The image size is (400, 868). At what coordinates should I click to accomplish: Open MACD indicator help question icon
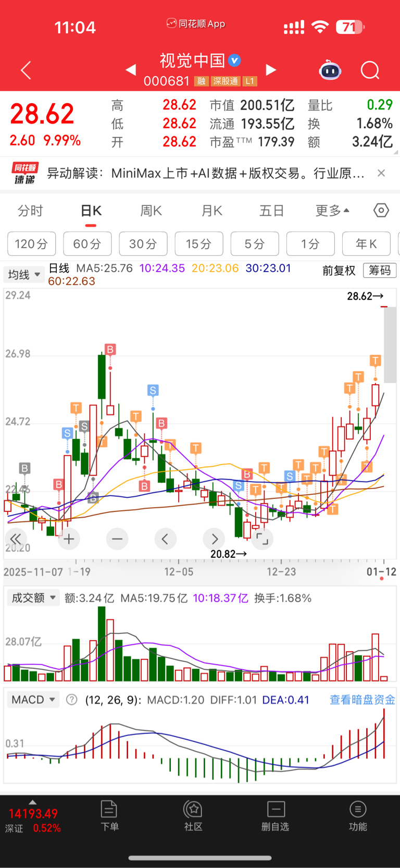(72, 700)
